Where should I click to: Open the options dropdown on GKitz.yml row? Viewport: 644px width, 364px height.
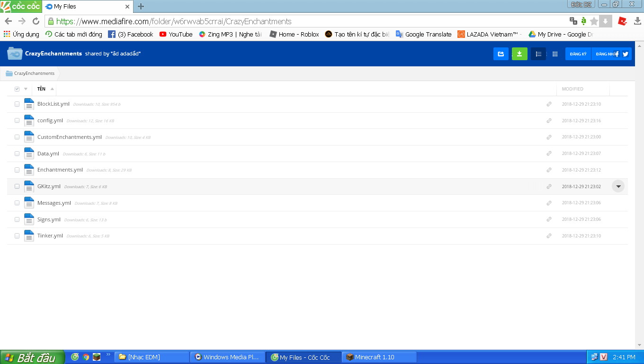(618, 186)
